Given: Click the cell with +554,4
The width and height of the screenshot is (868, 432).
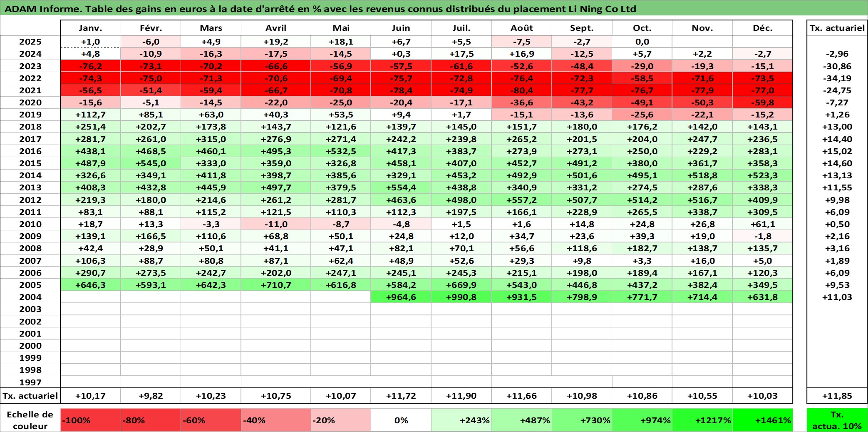Looking at the screenshot, I should click(401, 187).
